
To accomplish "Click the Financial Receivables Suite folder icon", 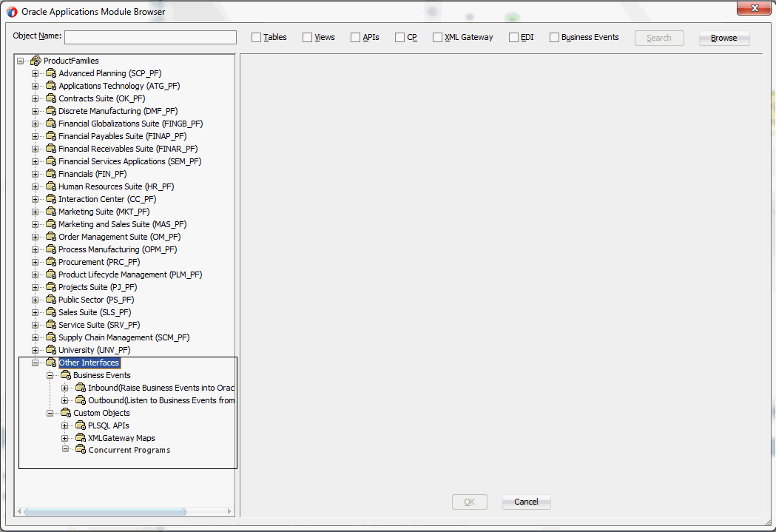I will click(51, 149).
